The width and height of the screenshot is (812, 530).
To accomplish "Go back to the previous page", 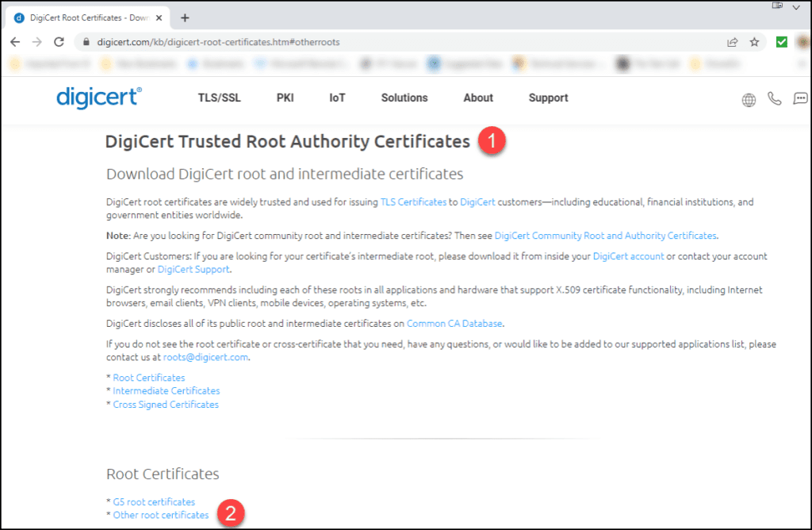I will click(x=15, y=42).
